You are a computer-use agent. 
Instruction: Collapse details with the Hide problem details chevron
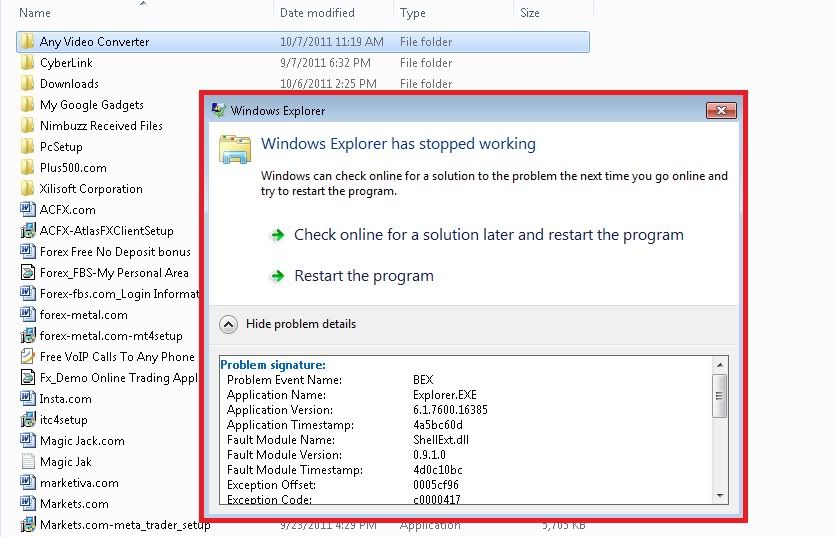point(229,324)
